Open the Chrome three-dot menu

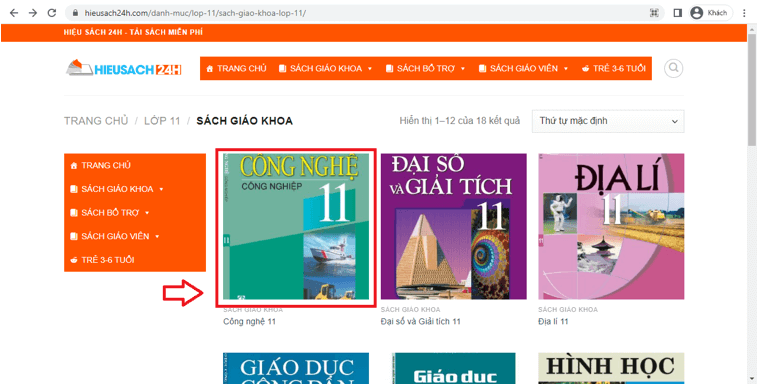click(x=744, y=13)
